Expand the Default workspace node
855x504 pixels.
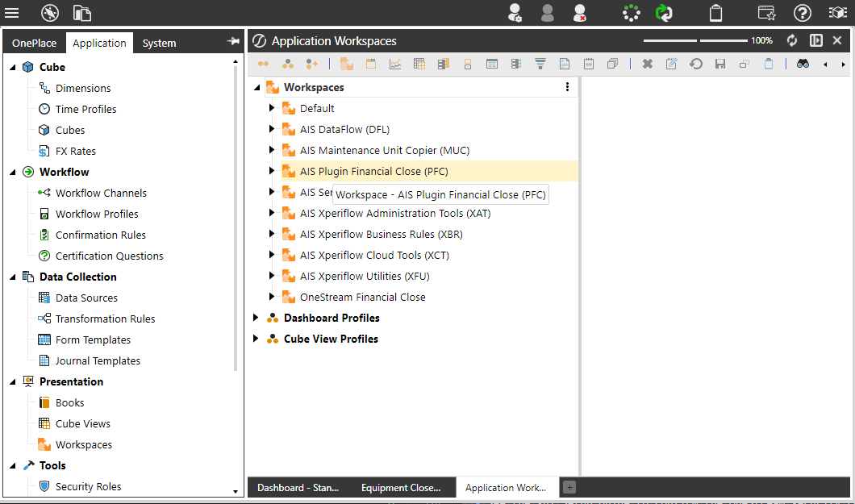click(x=271, y=108)
